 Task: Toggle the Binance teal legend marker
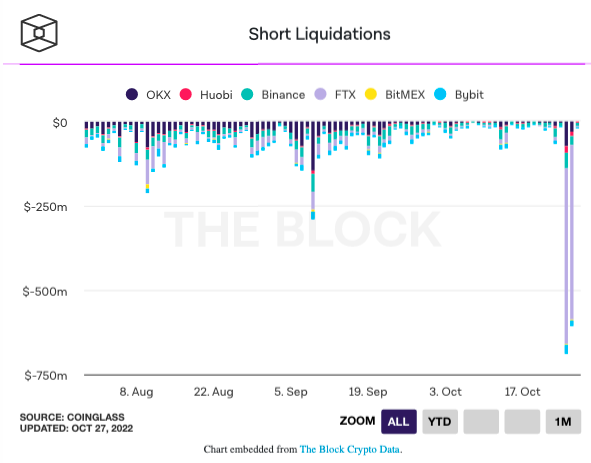click(247, 94)
